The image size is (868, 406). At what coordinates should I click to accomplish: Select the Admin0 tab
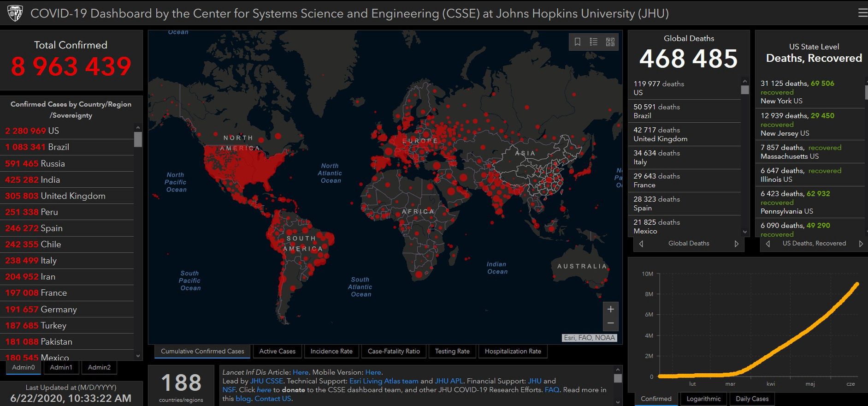(x=24, y=368)
